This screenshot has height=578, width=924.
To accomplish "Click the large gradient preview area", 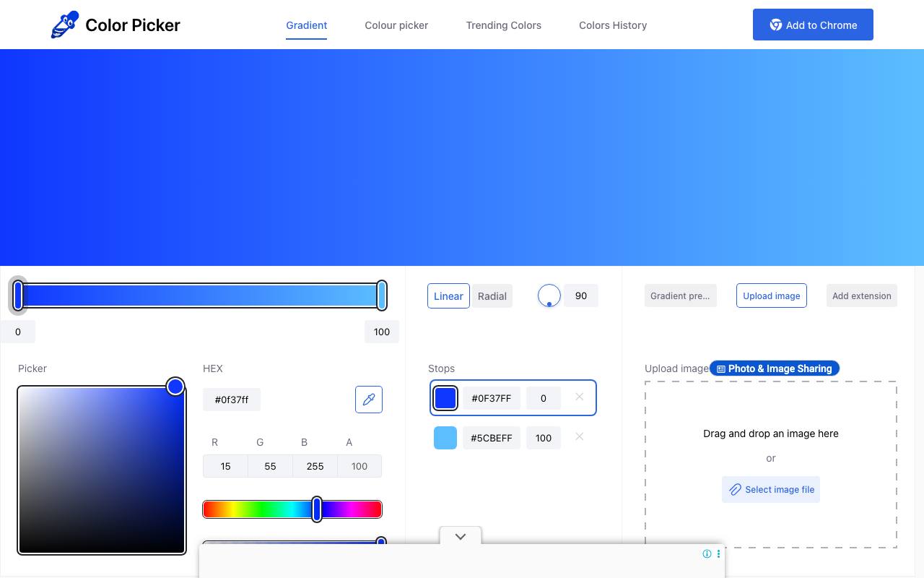I will tap(462, 158).
